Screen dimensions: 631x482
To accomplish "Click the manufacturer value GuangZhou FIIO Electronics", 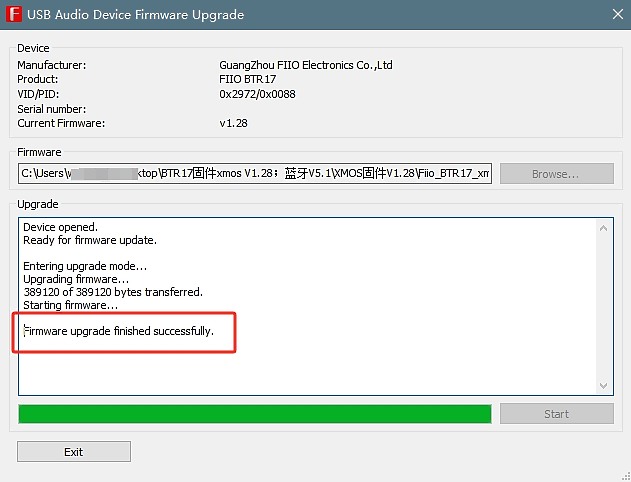I will click(x=306, y=65).
